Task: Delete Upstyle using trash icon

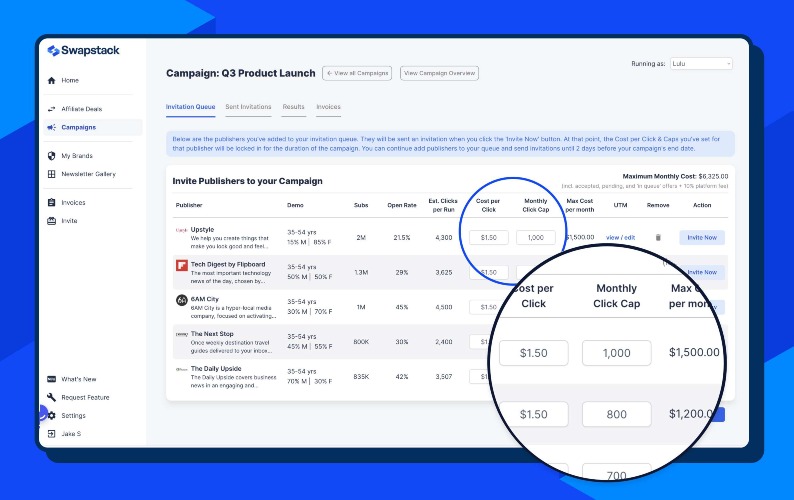Action: [658, 238]
